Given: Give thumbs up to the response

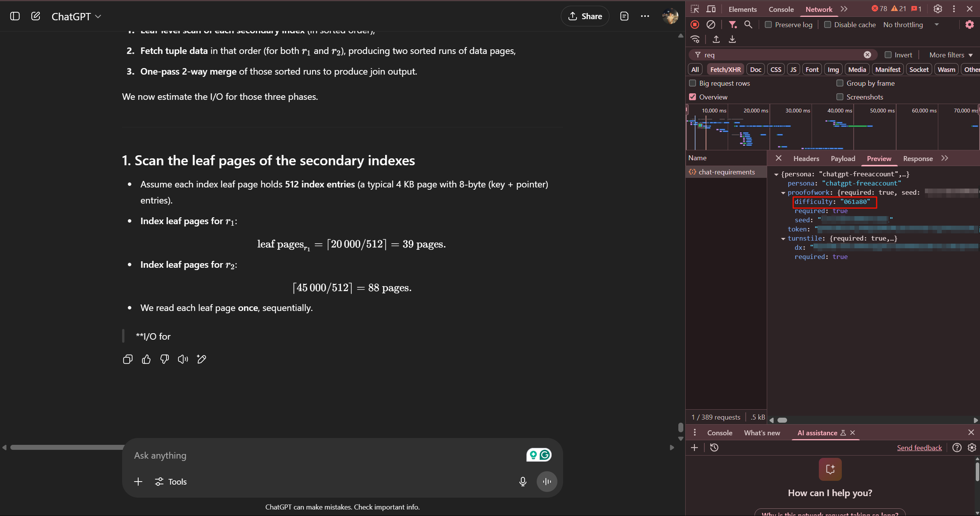Looking at the screenshot, I should [146, 359].
